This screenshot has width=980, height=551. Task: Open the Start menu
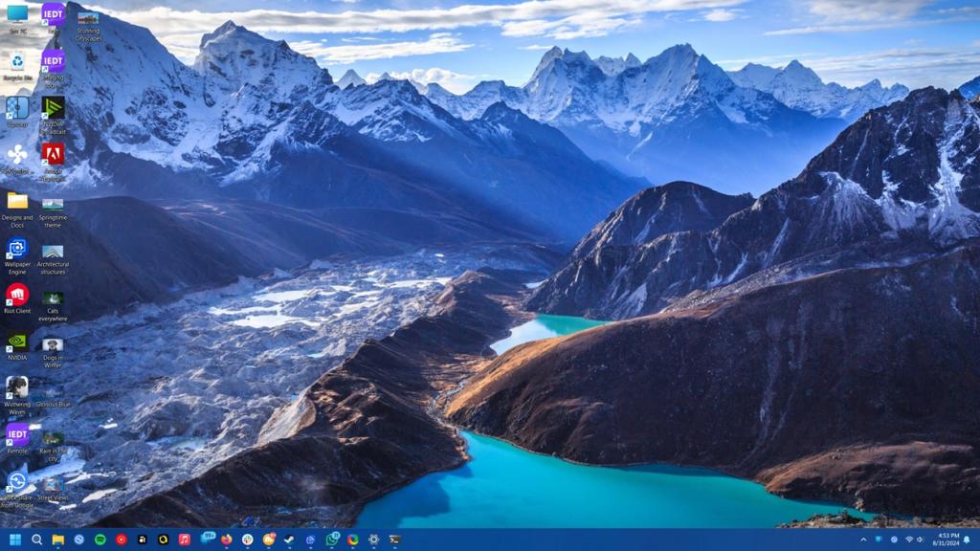pyautogui.click(x=15, y=540)
